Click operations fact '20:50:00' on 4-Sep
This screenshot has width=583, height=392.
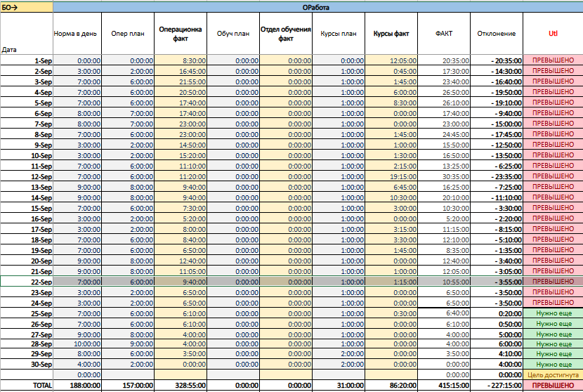(x=181, y=92)
